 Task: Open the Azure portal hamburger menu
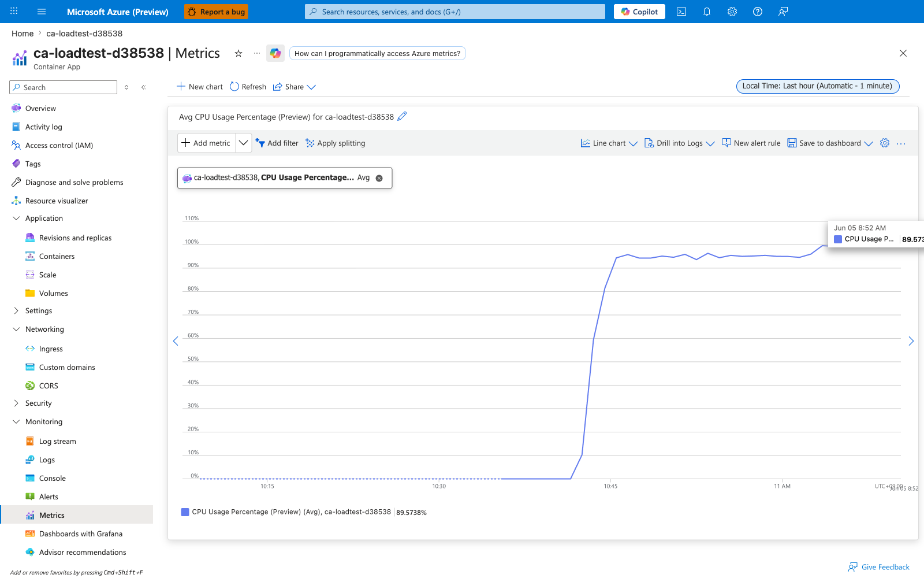42,12
